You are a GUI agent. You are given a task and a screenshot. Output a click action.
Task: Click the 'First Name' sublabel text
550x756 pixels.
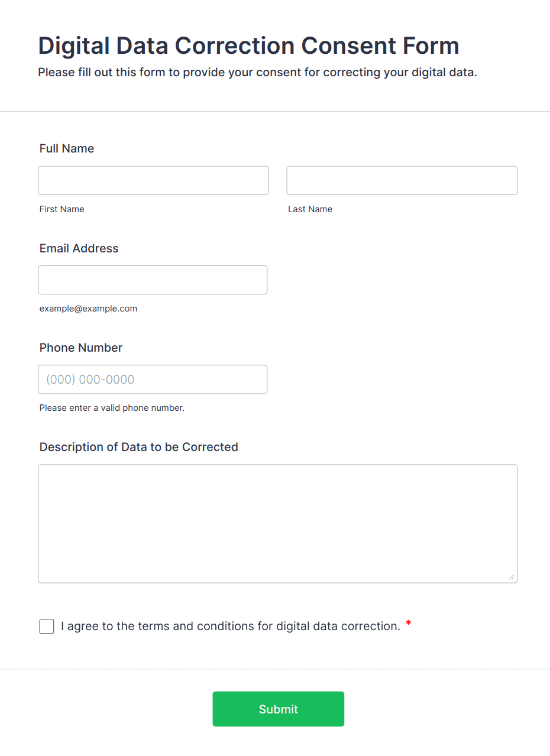pos(62,209)
